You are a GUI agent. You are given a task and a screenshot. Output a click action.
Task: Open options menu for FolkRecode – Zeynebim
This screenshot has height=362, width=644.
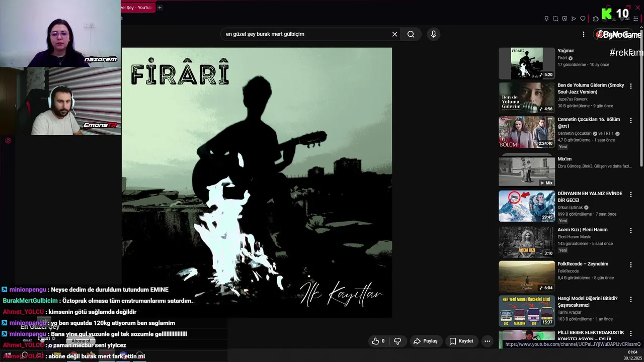pos(630,264)
